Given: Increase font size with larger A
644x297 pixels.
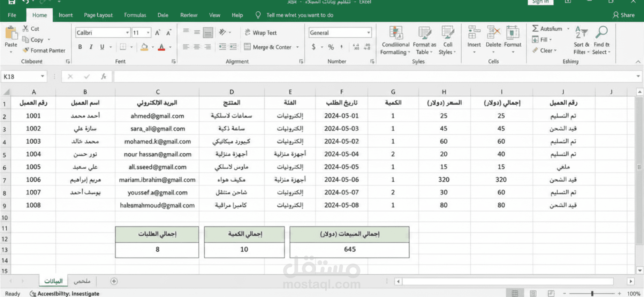Looking at the screenshot, I should click(157, 33).
